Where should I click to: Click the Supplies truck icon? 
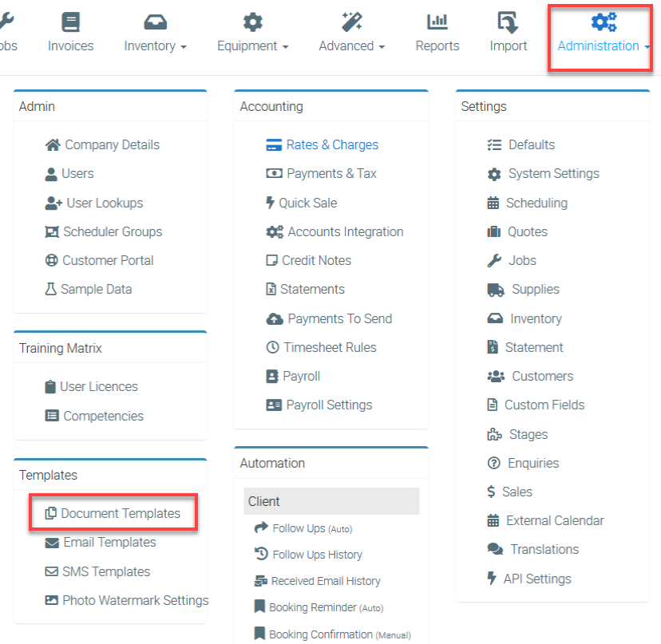pos(497,290)
